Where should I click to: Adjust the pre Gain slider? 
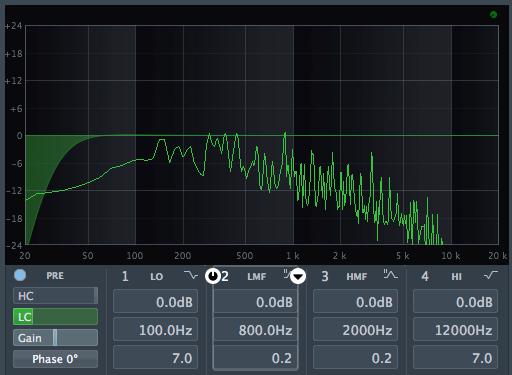[x=56, y=338]
